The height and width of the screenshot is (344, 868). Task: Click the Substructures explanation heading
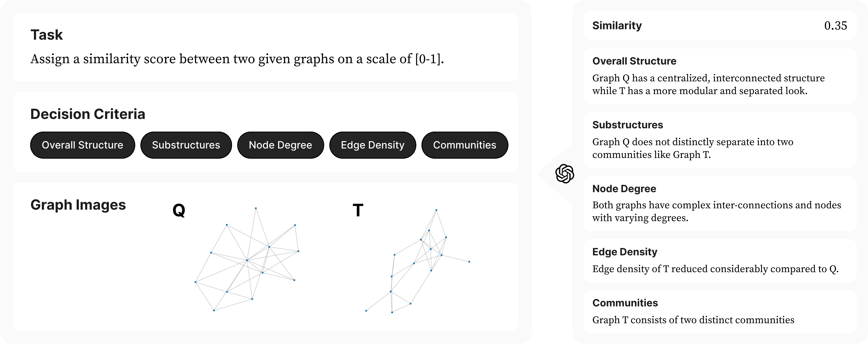627,125
